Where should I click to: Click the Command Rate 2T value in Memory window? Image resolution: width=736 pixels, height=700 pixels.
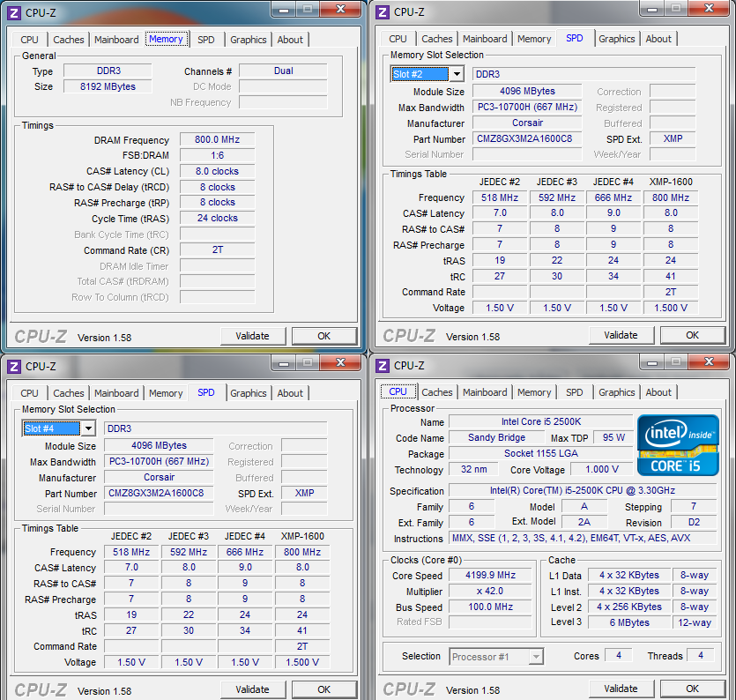pyautogui.click(x=218, y=249)
